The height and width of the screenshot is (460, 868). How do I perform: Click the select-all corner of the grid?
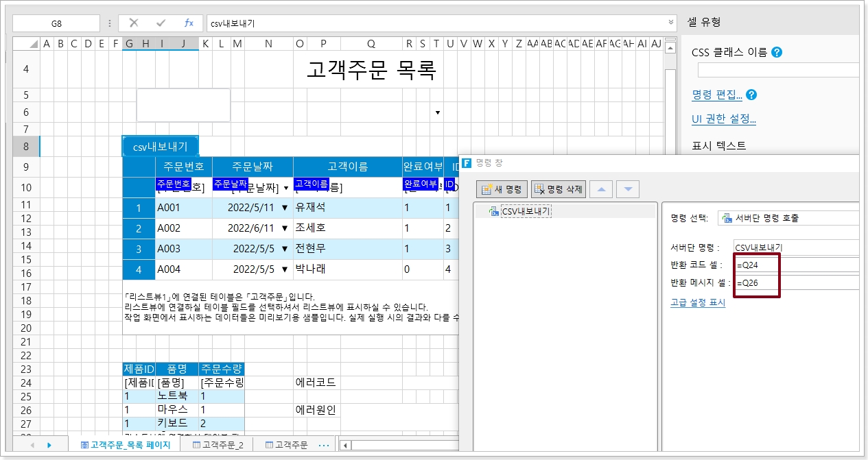[x=26, y=44]
